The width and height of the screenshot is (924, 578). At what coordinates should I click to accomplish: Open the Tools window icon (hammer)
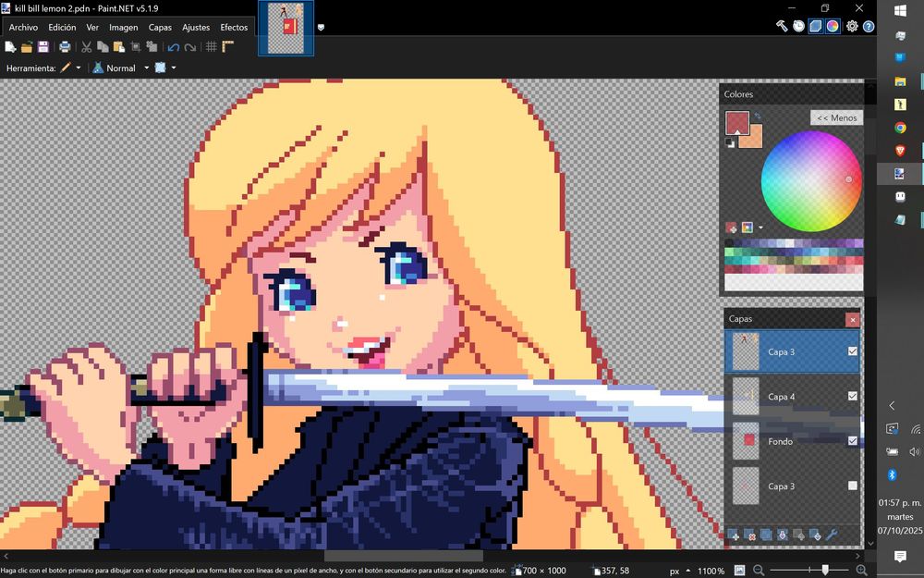click(782, 26)
